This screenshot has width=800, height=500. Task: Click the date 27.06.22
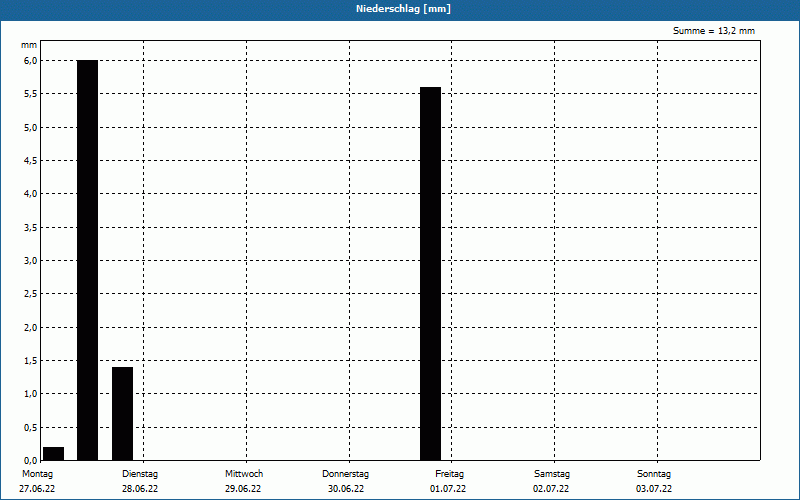(37, 488)
